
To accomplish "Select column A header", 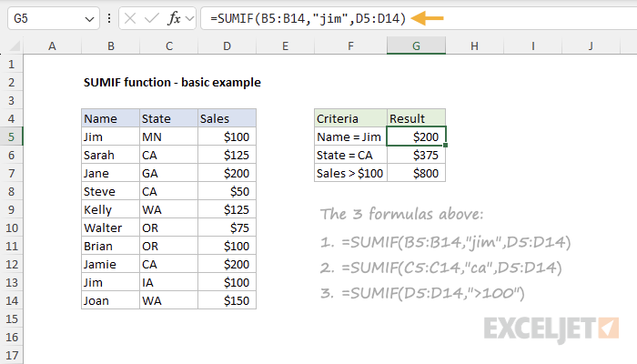I will point(52,45).
